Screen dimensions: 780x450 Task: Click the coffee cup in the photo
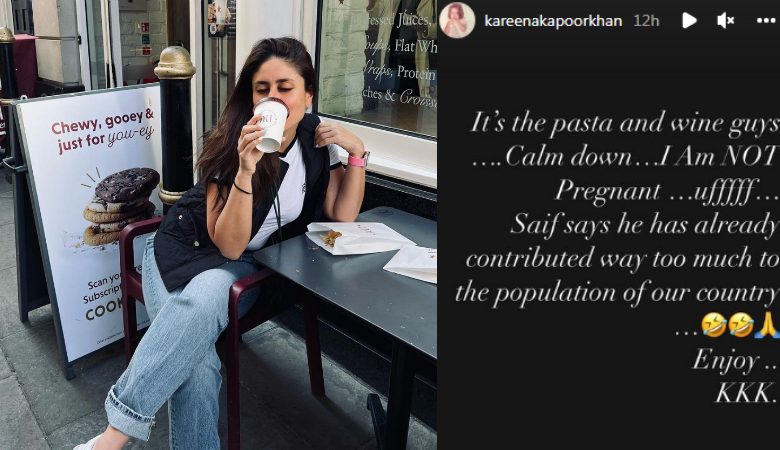pos(270,124)
